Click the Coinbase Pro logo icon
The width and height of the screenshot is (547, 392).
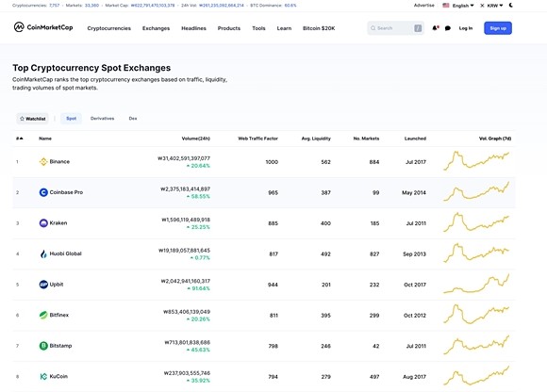pos(43,192)
